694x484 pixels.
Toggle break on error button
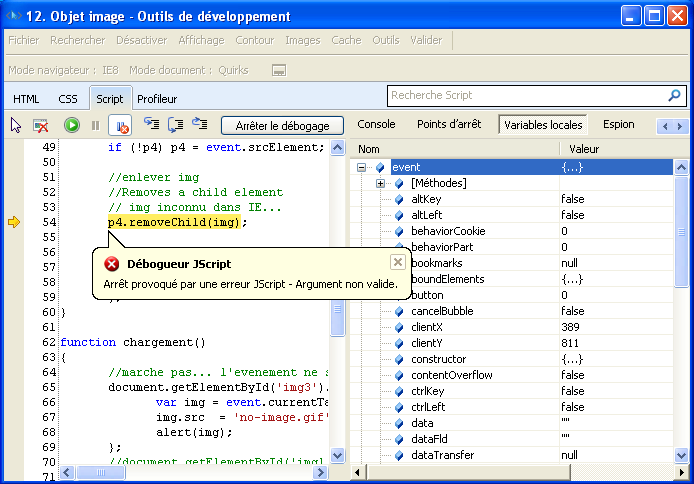[x=120, y=126]
